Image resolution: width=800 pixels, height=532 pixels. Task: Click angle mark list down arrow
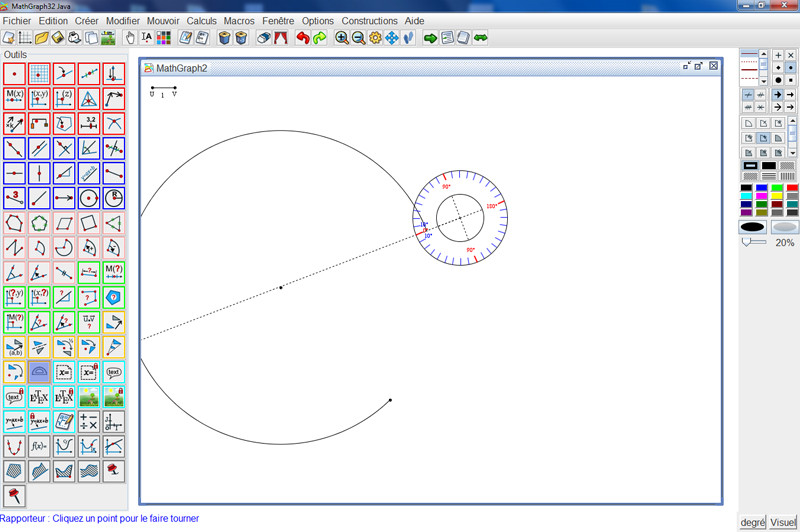792,153
